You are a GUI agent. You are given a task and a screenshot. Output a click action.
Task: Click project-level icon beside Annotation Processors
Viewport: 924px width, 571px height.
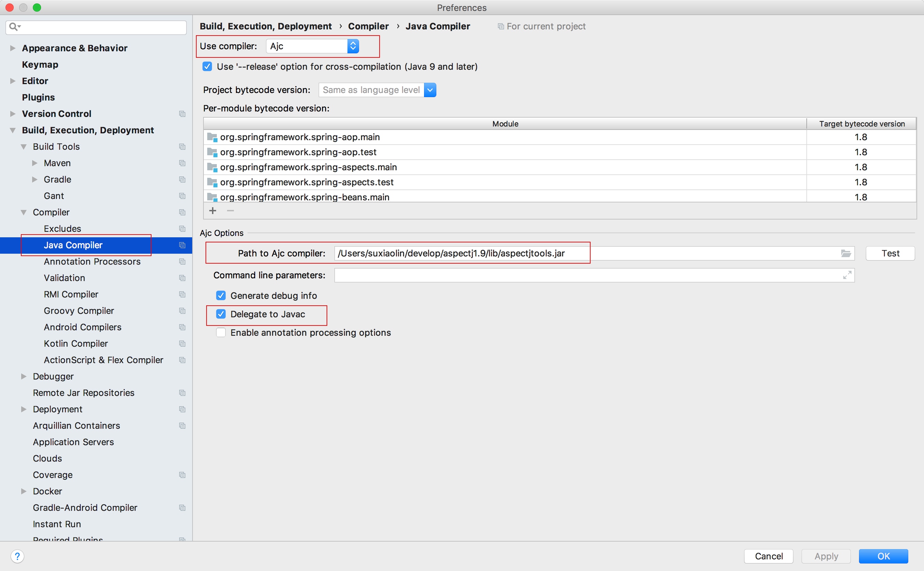182,261
